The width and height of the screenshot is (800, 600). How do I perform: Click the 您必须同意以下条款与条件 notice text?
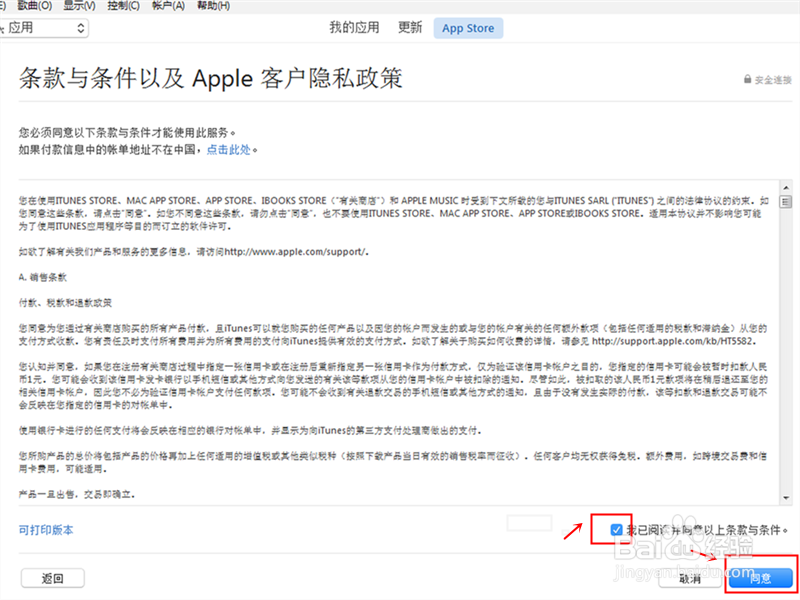coord(128,133)
